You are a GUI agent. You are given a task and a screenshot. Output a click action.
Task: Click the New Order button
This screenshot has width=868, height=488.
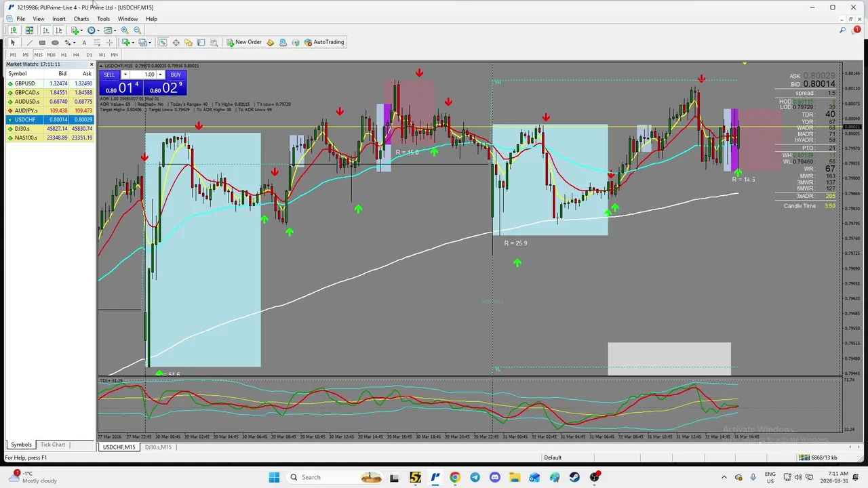tap(244, 43)
